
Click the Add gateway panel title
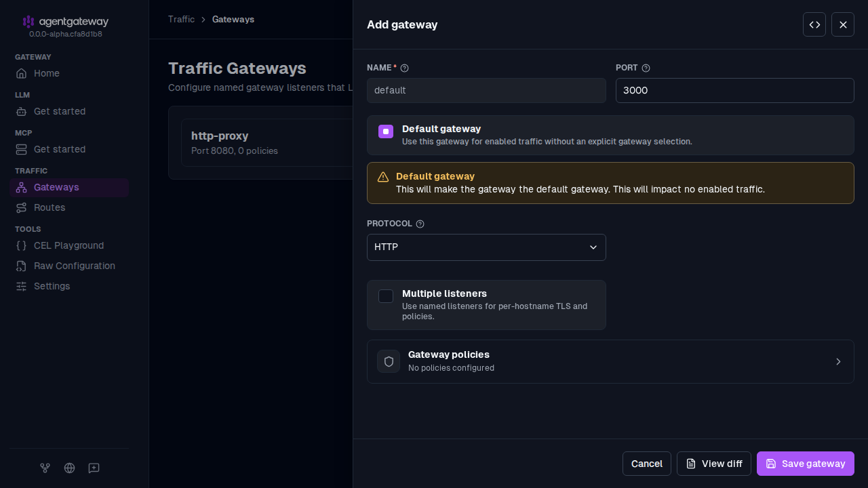click(402, 24)
